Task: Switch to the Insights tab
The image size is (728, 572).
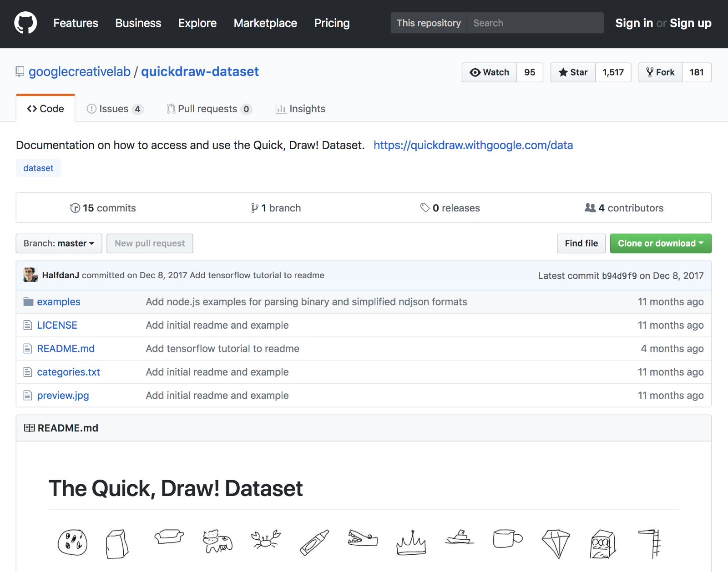Action: pyautogui.click(x=300, y=109)
